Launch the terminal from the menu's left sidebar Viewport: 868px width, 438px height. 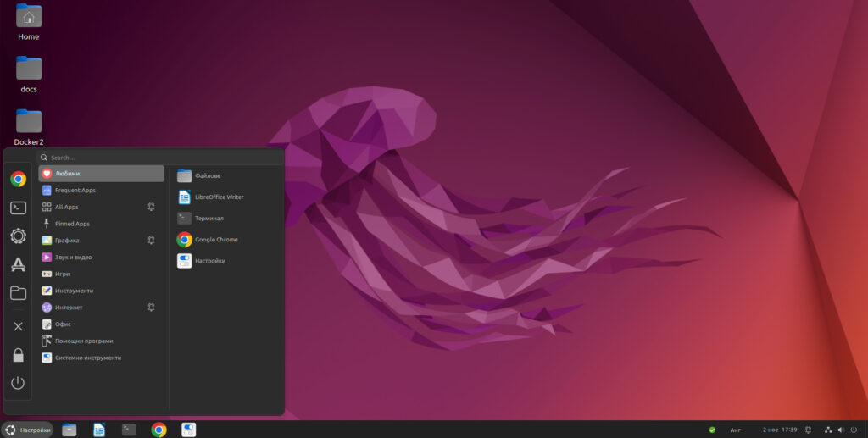[x=19, y=208]
